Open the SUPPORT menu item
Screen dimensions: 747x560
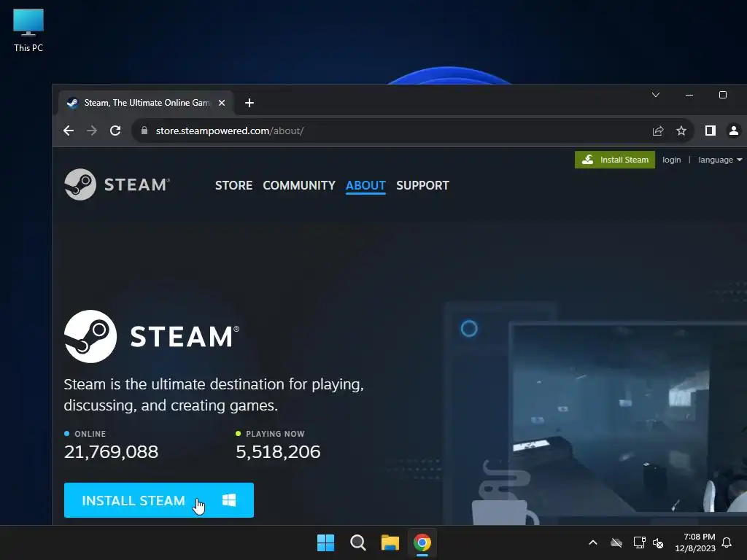coord(422,185)
